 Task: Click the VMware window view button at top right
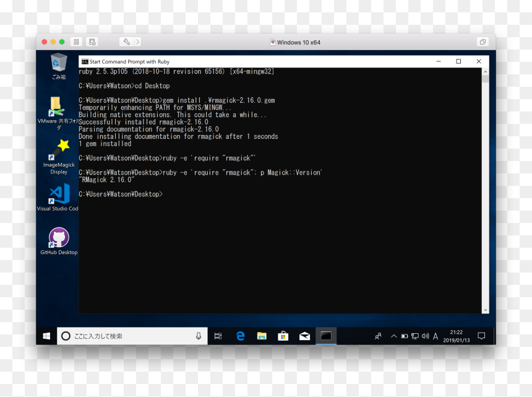[x=483, y=41]
